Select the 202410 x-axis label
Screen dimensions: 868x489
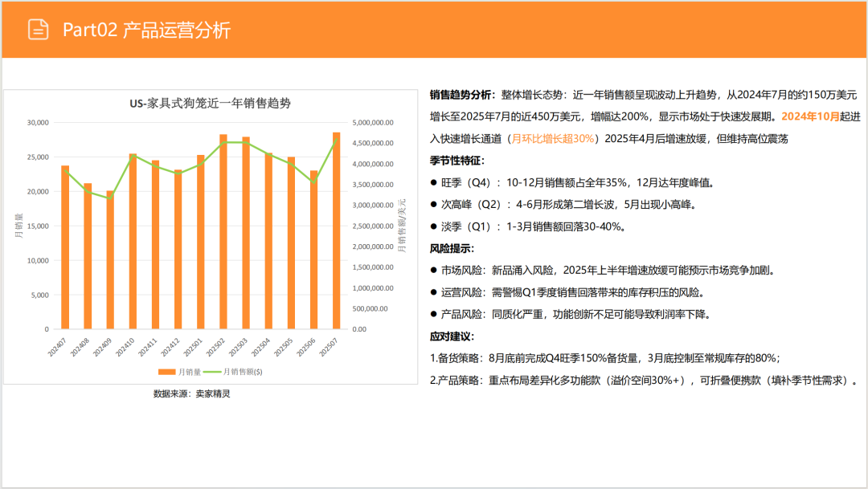tap(125, 348)
